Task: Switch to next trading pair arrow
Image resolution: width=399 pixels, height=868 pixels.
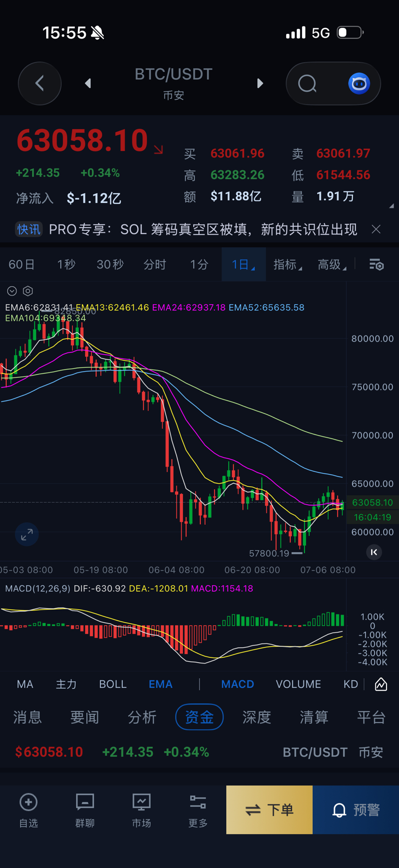Action: 260,83
